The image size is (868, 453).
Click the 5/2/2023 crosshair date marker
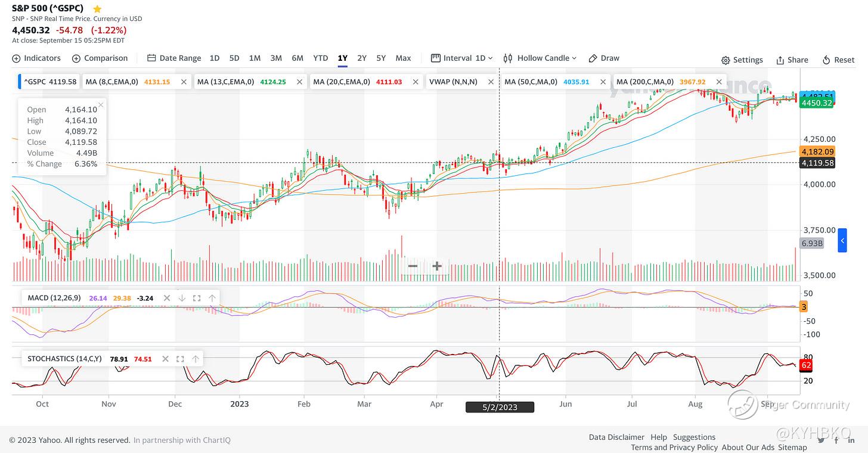tap(500, 408)
